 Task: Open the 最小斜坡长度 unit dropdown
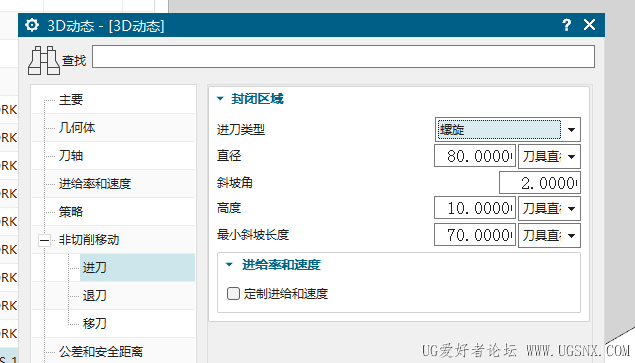coord(550,235)
